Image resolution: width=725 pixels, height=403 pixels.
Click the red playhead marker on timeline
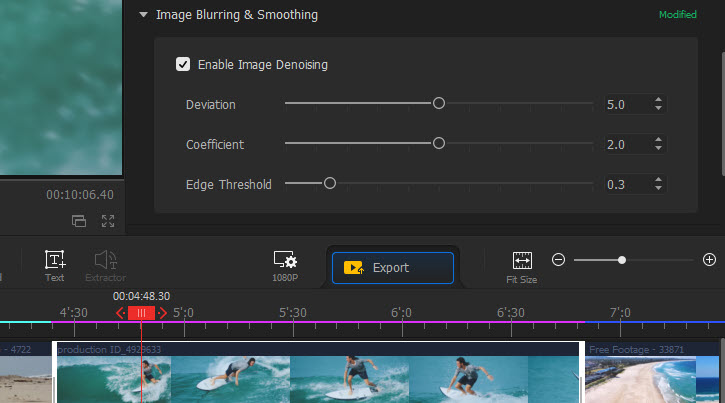coord(141,313)
